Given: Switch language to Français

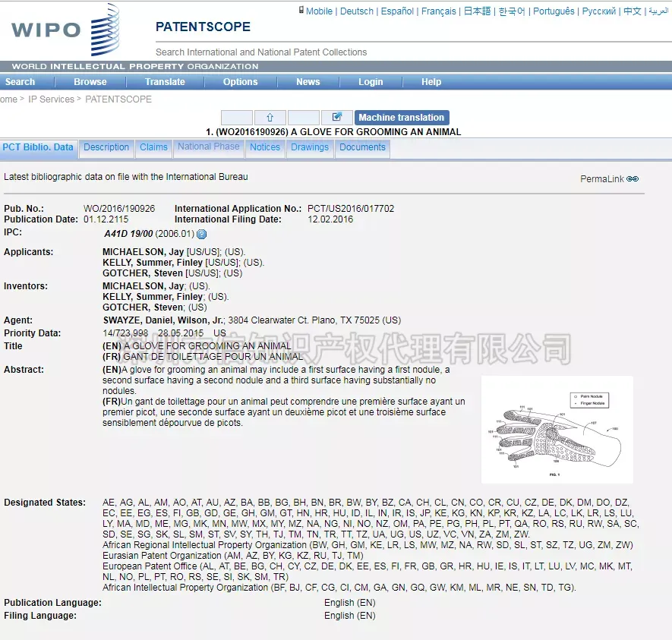Looking at the screenshot, I should (438, 11).
